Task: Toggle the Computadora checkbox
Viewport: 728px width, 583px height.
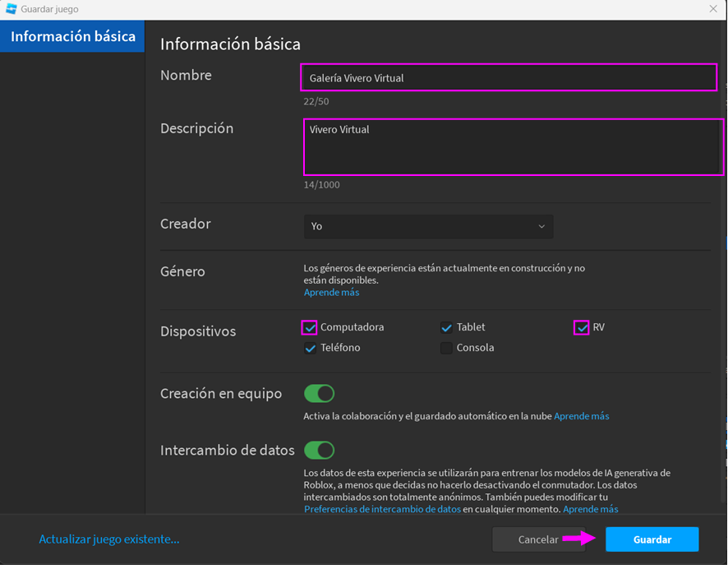Action: click(x=310, y=327)
